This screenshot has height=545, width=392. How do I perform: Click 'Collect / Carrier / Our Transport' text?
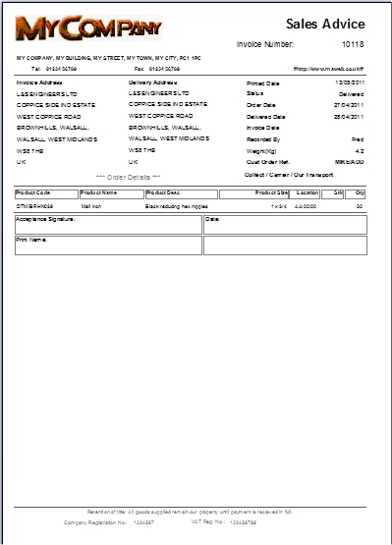[289, 175]
